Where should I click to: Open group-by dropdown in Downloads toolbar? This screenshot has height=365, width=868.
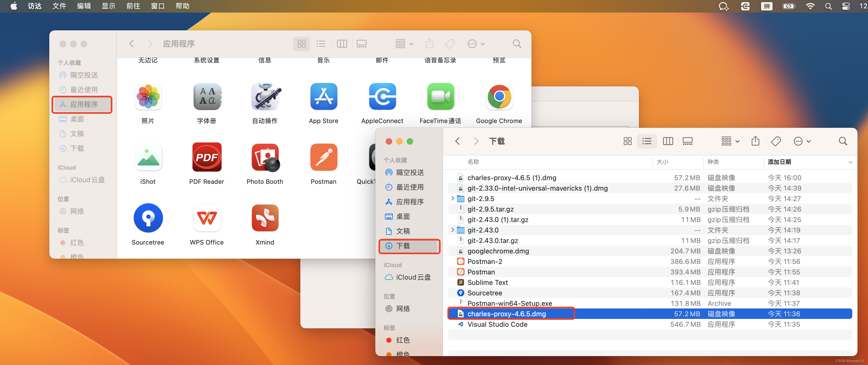730,141
